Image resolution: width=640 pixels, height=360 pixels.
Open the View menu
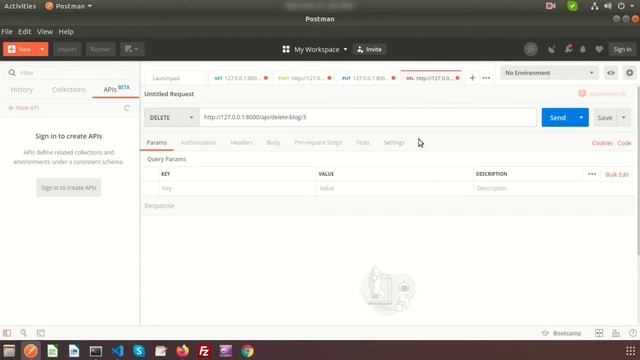[x=44, y=31]
